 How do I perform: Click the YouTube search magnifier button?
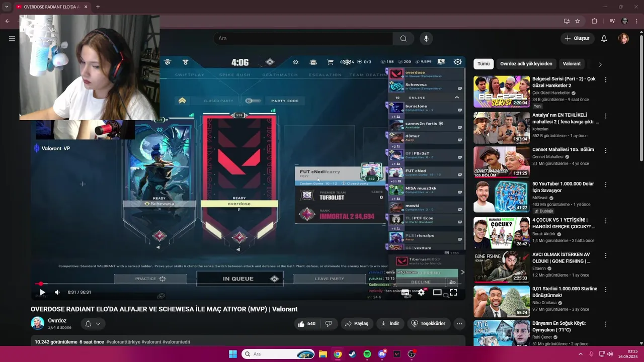tap(404, 39)
